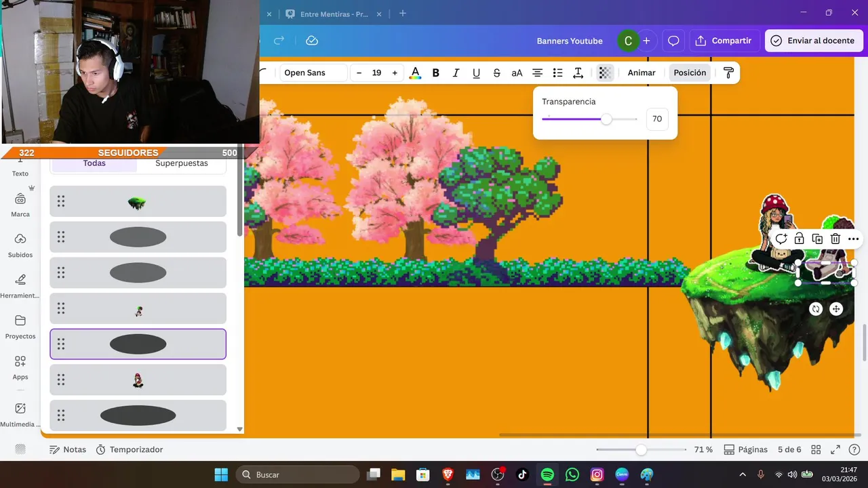Click the Páginas button
The image size is (868, 488).
(745, 449)
